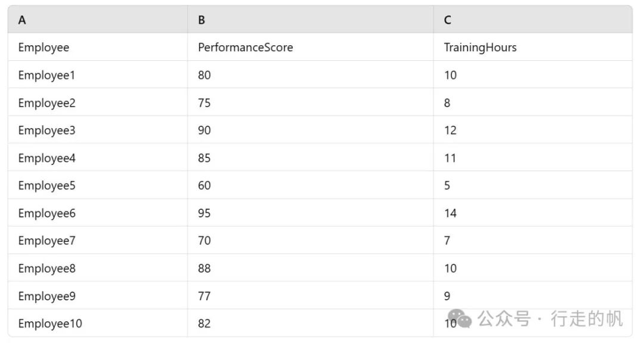Select the Employee1 name cell

[x=98, y=74]
